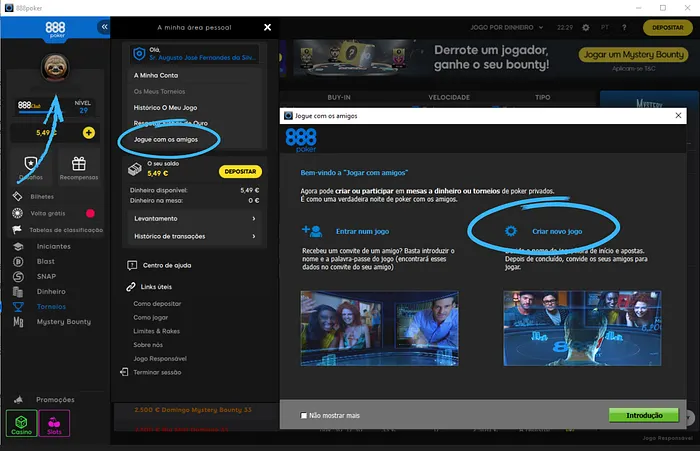Viewport: 700px width, 451px height.
Task: Click the VELOCIDADE filter header
Action: [449, 97]
